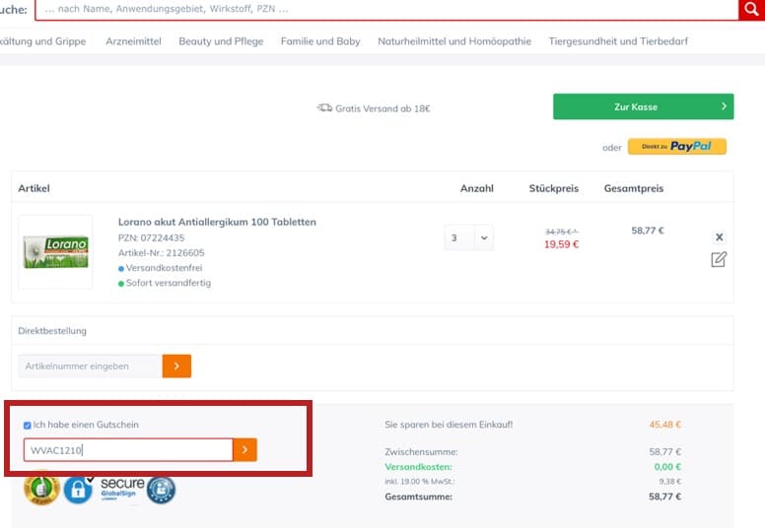Click the Versandkosten label
This screenshot has height=532, width=765.
coord(418,467)
